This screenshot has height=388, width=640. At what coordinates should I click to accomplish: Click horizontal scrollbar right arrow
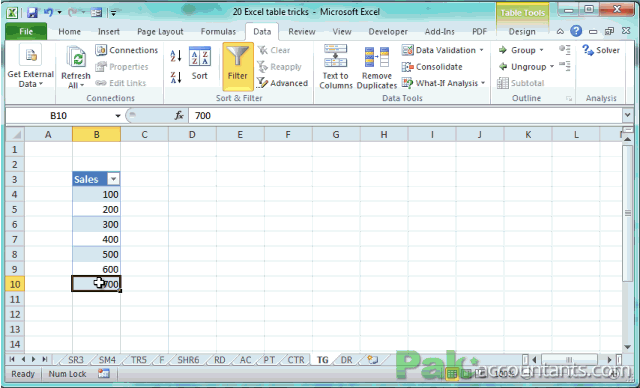pos(609,360)
